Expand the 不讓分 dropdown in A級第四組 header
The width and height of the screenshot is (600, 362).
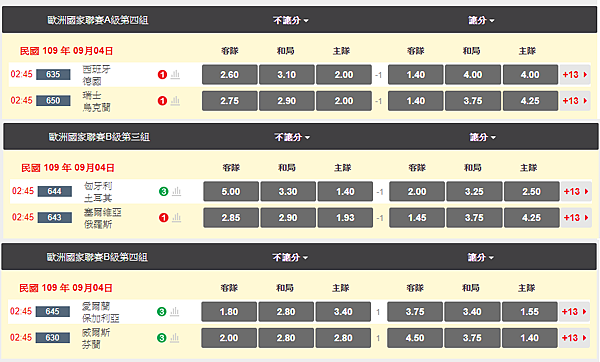pos(291,20)
